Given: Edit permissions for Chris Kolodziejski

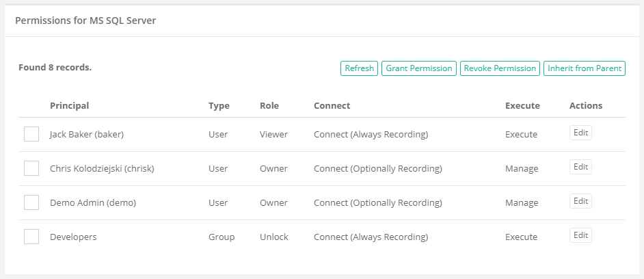Looking at the screenshot, I should (580, 167).
